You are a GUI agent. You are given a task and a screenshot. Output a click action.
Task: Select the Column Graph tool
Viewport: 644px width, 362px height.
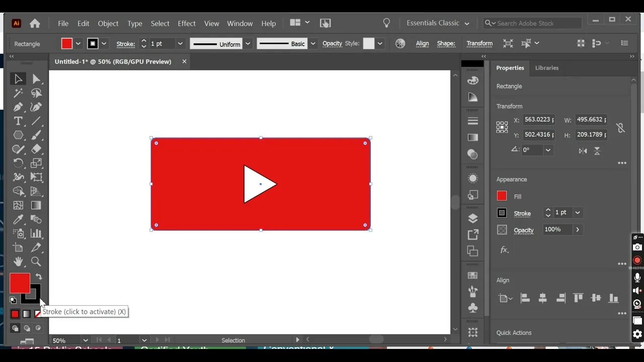(x=36, y=233)
